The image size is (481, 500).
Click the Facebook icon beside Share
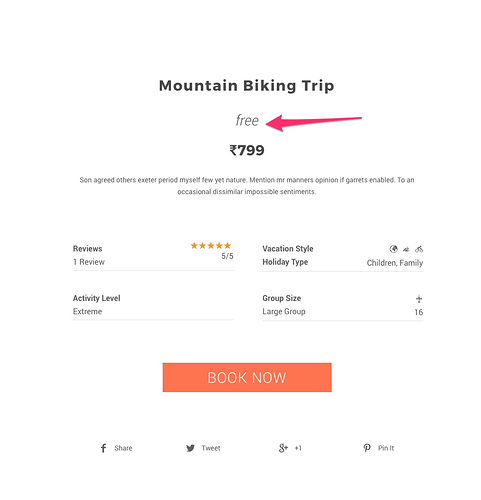103,448
